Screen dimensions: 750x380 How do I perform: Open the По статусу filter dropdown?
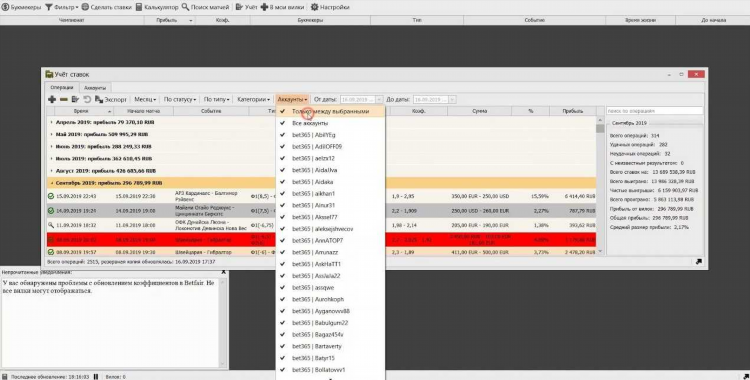(180, 99)
